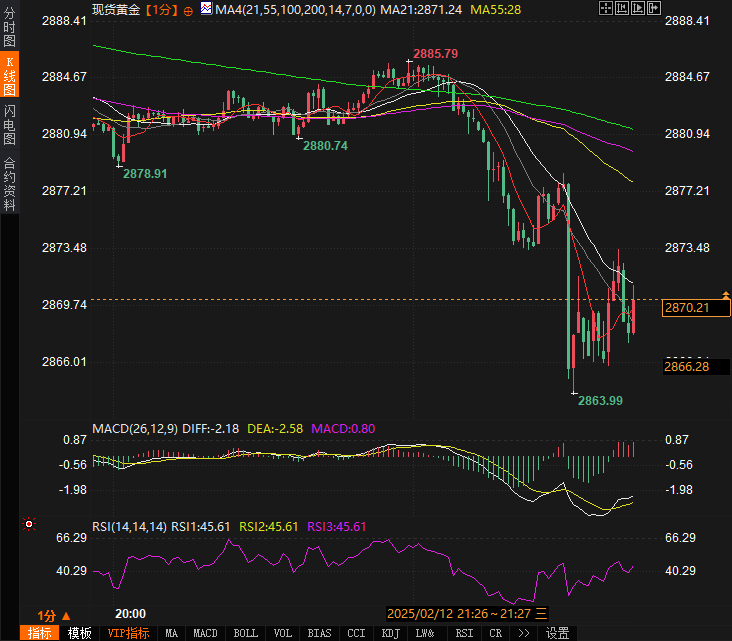
Task: Click the orange circle-plus icon beside 【1分】
Action: pyautogui.click(x=188, y=12)
